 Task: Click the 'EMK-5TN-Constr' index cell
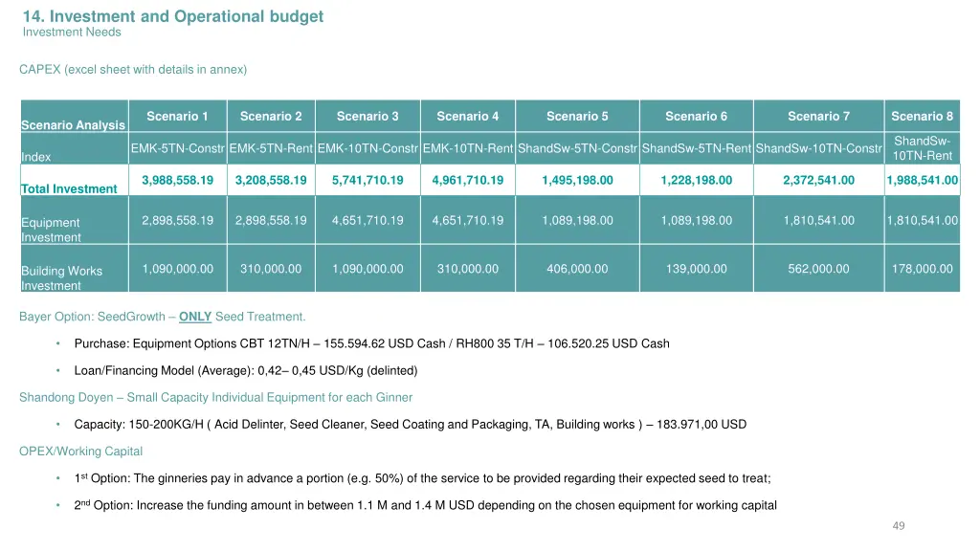pyautogui.click(x=177, y=148)
